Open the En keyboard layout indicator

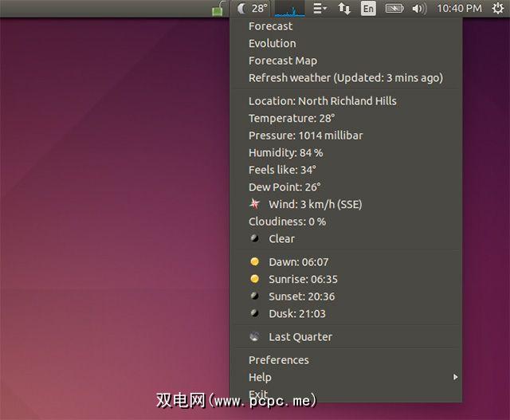368,9
